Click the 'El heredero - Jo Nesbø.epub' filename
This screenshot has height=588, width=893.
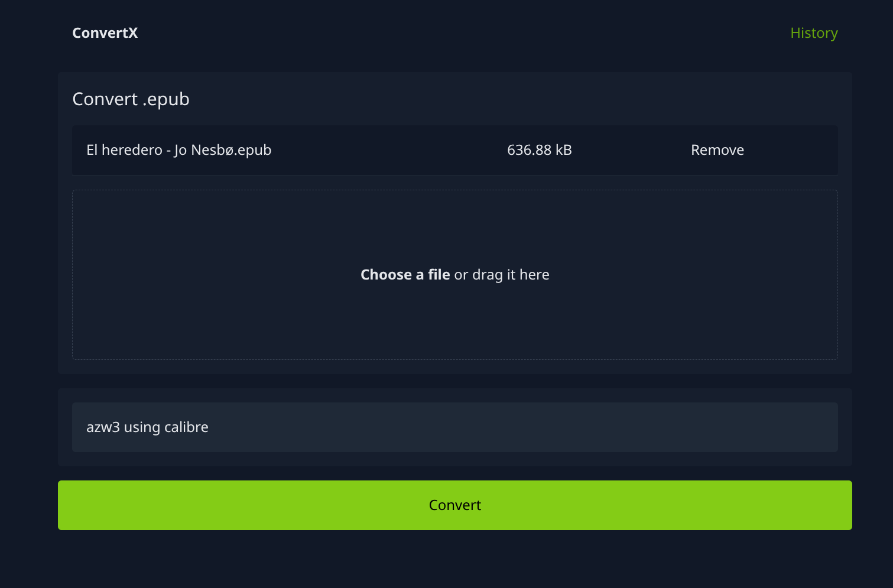tap(178, 150)
